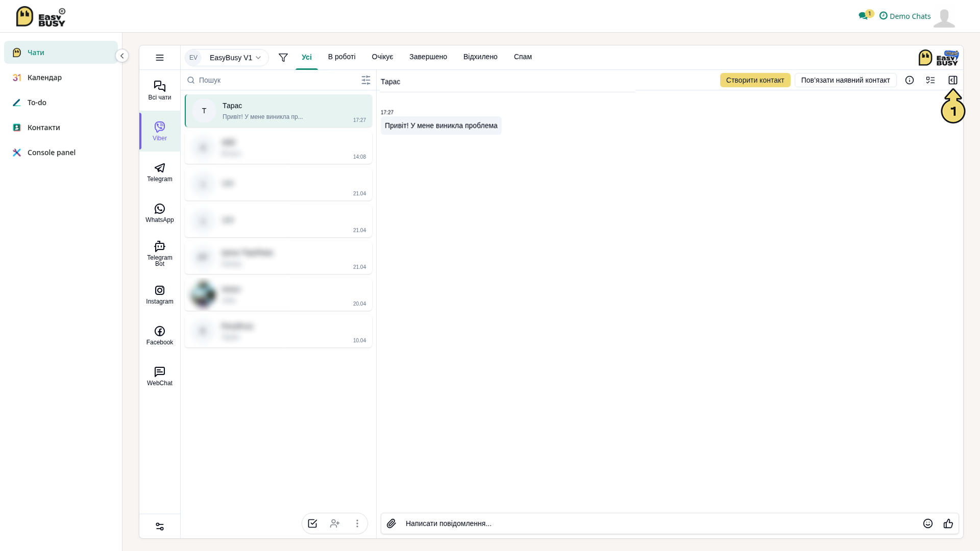
Task: Click the chat filter funnel icon
Action: coord(283,58)
